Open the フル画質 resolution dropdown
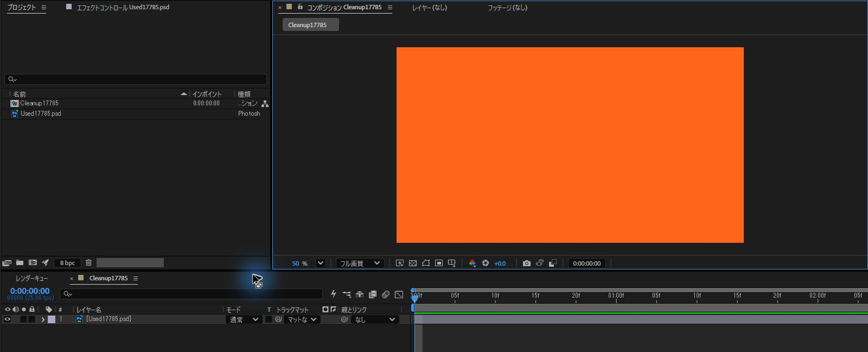The image size is (868, 352). click(360, 263)
